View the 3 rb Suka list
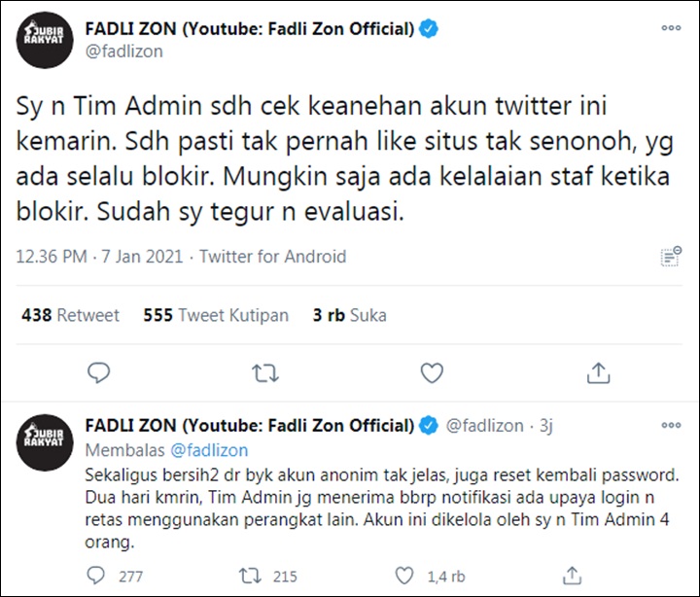Image resolution: width=700 pixels, height=597 pixels. click(x=350, y=315)
